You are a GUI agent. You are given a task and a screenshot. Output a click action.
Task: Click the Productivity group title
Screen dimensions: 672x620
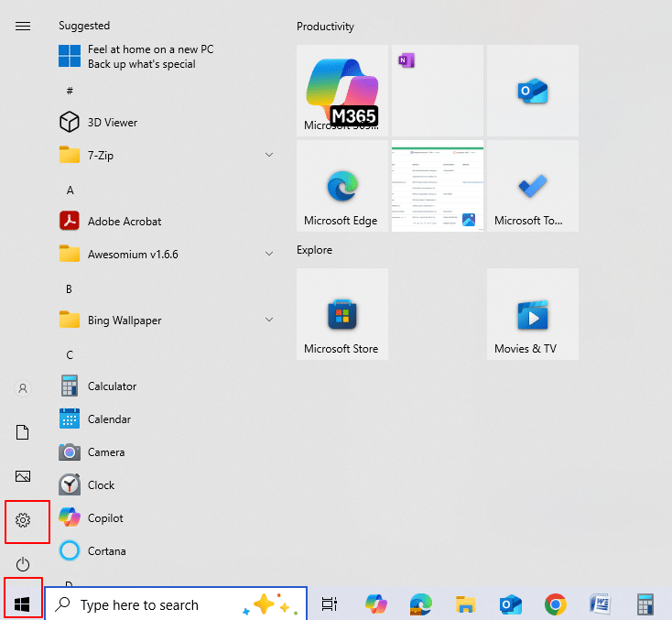click(x=325, y=27)
